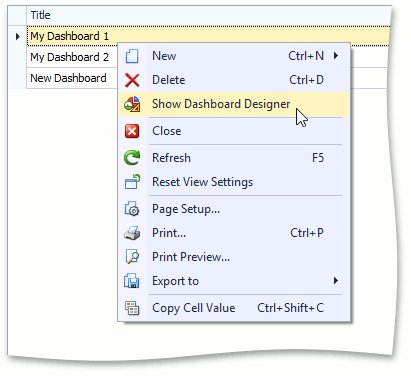Click the Export to floppy disk icon
The width and height of the screenshot is (411, 376).
click(x=132, y=281)
